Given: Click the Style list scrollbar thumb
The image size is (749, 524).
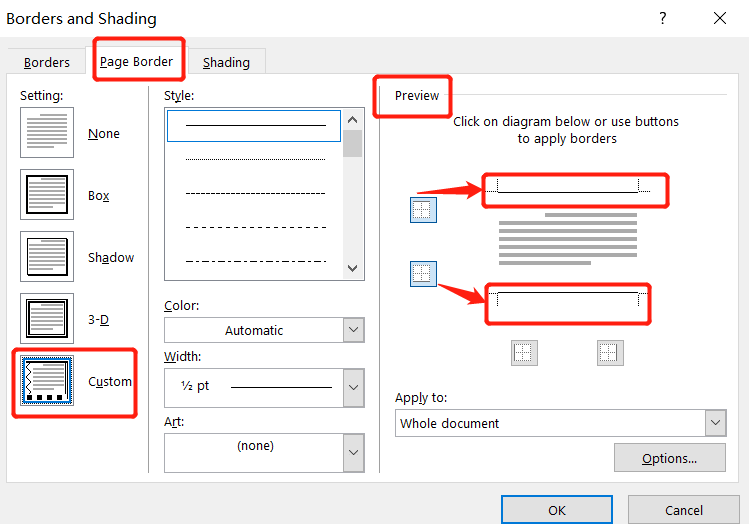Looking at the screenshot, I should click(353, 143).
